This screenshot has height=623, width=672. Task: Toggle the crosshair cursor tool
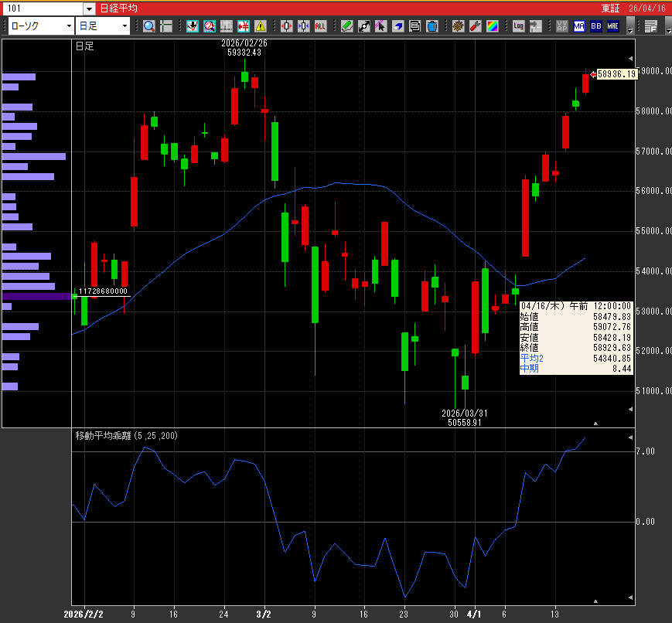(165, 26)
